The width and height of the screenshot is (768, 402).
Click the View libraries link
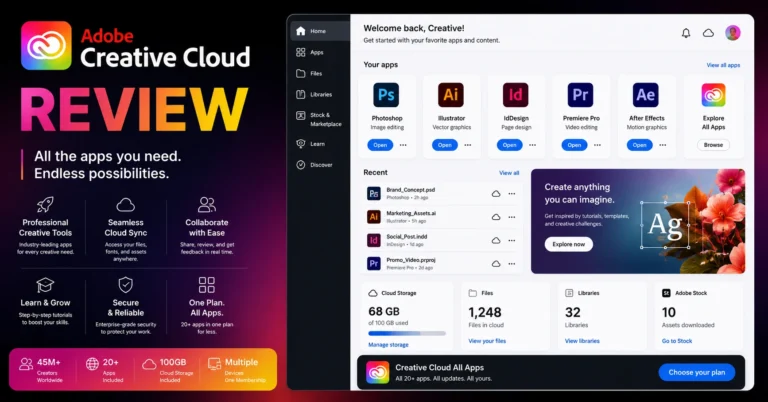coord(582,341)
